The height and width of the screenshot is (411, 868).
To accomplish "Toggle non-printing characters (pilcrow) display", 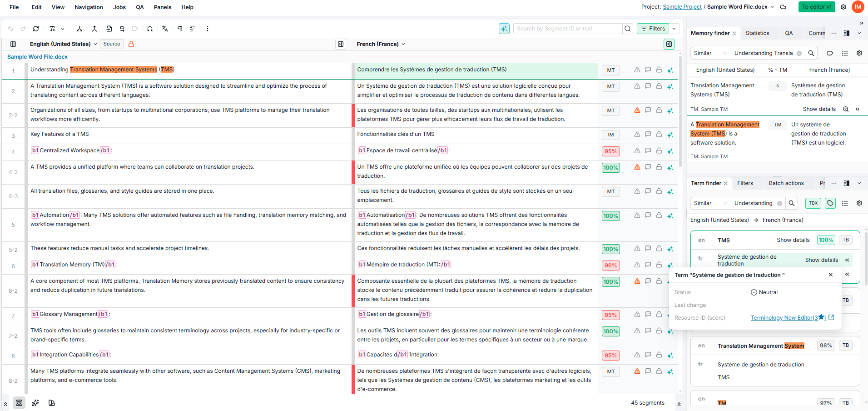I will click(x=180, y=29).
